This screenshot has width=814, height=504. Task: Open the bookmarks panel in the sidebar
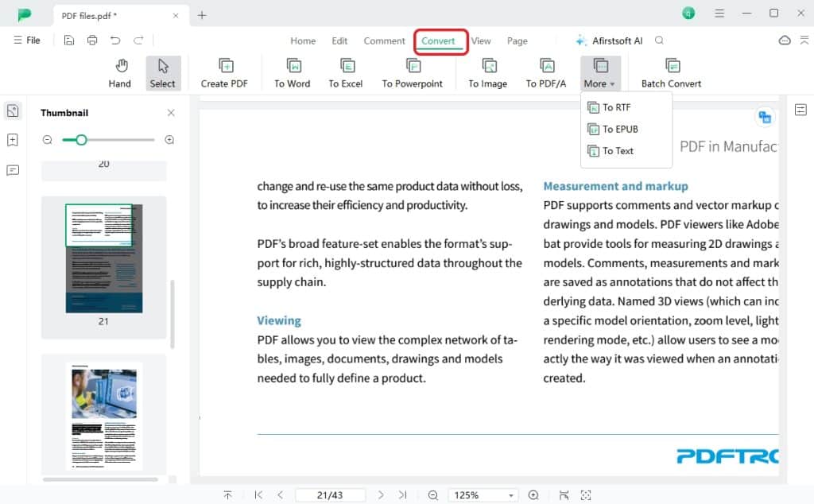click(12, 138)
